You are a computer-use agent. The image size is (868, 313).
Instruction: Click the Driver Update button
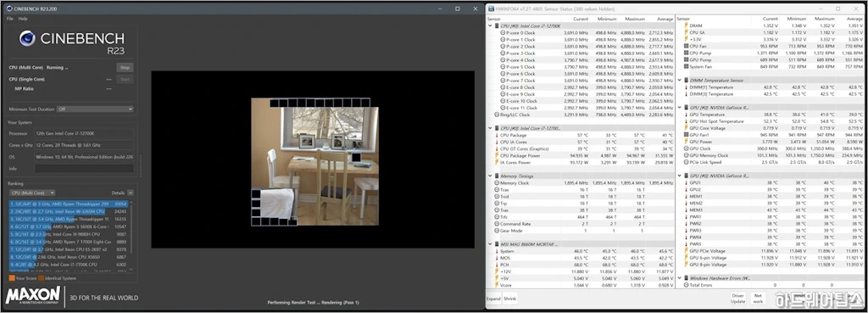pos(738,299)
